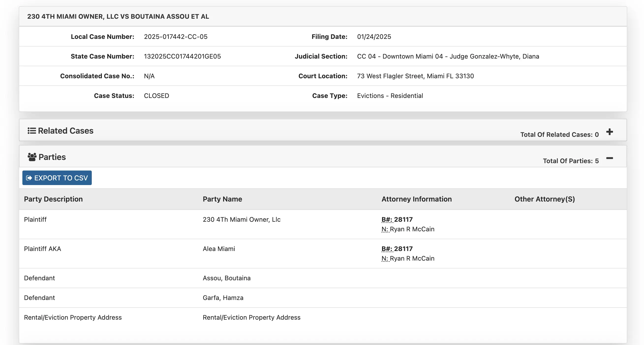Select local case number 2025-017442-CC-05
The image size is (644, 345).
(x=176, y=37)
